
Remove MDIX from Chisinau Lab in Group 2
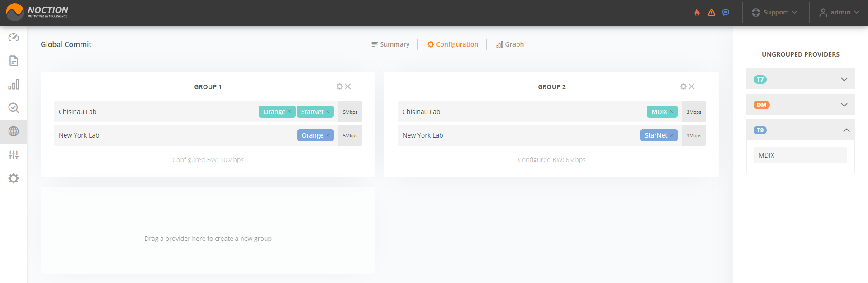pos(672,112)
